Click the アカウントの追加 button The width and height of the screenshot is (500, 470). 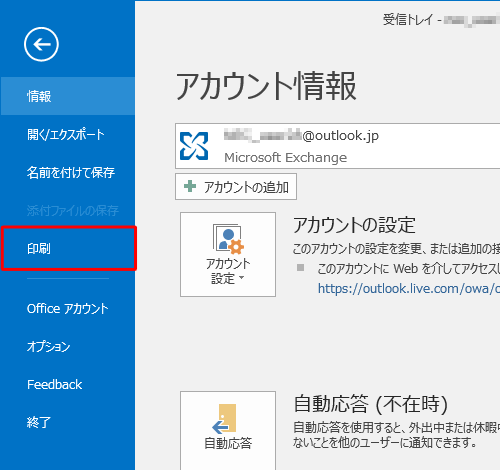pyautogui.click(x=236, y=187)
